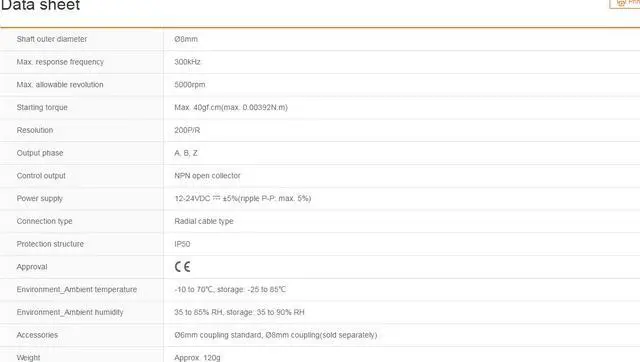640x362 pixels.
Task: Select the Environment_Ambient temperature label
Action: 77,289
